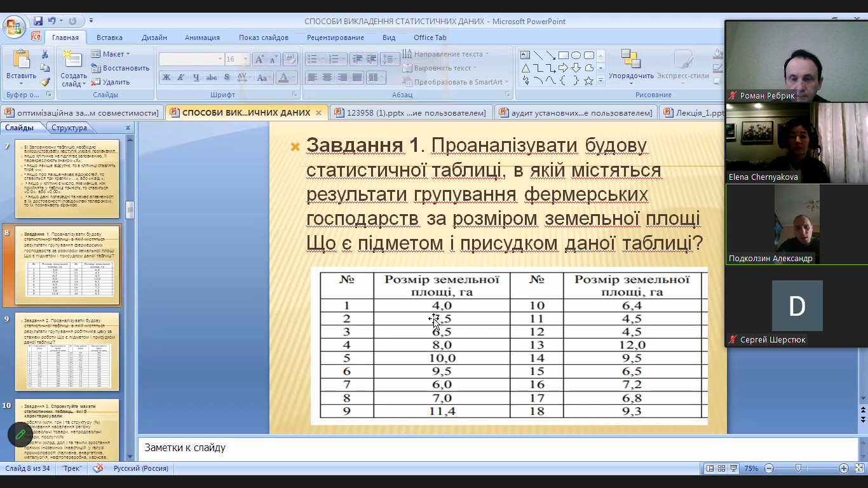This screenshot has height=488, width=868.
Task: Open the Вставка ribbon tab
Action: (x=109, y=37)
